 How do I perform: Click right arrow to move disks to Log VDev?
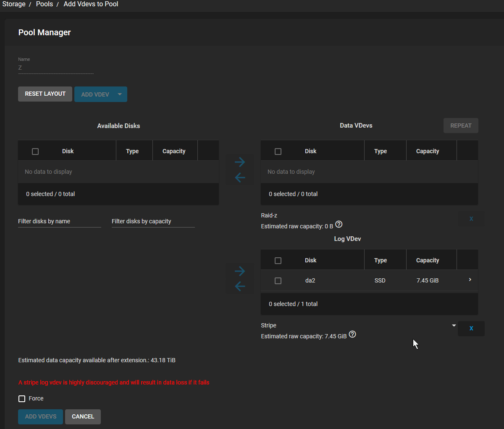(240, 271)
